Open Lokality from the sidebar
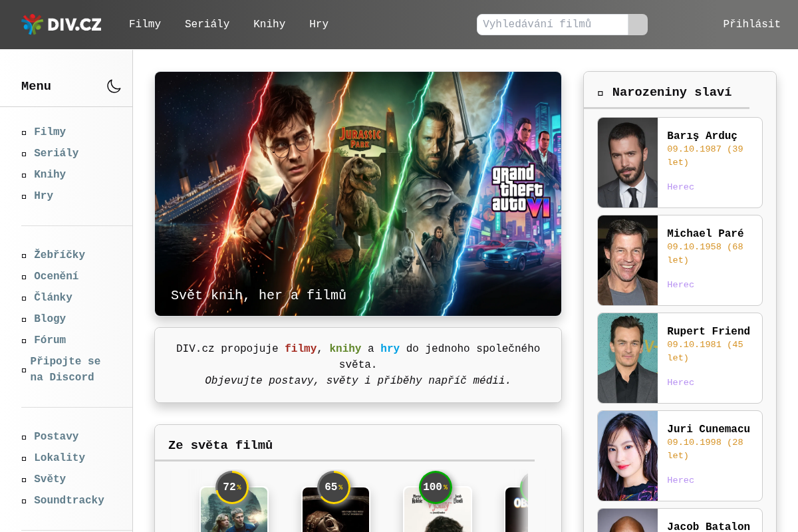This screenshot has height=532, width=798. point(60,458)
